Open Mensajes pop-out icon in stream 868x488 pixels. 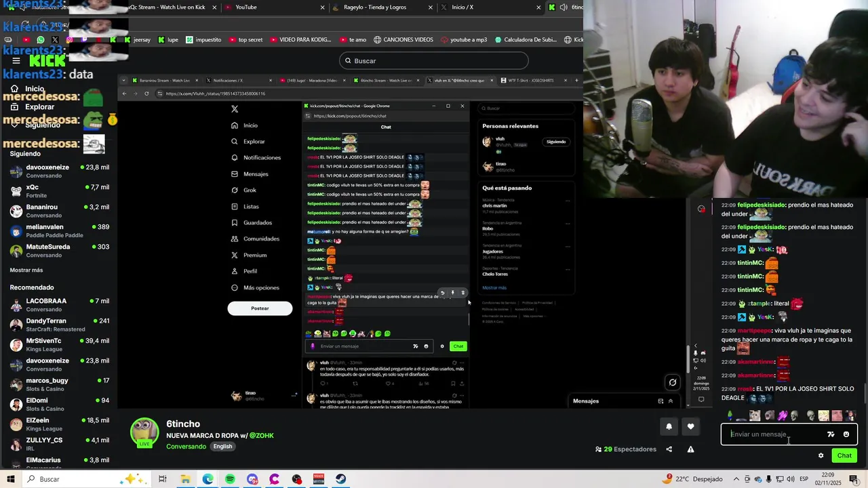[x=660, y=401]
